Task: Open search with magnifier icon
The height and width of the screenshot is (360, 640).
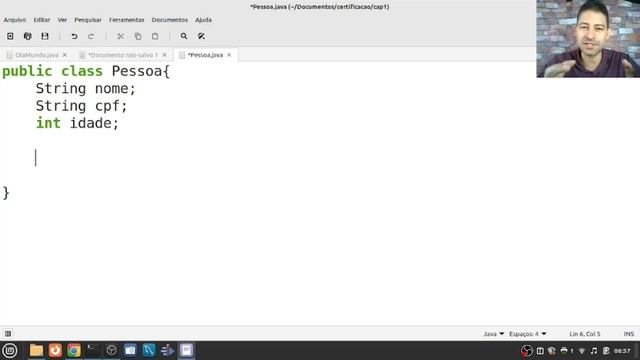Action: [184, 36]
